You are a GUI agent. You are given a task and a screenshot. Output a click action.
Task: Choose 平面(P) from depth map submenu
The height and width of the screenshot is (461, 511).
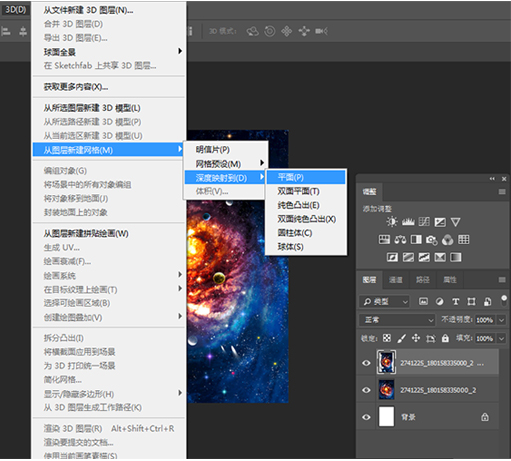tap(306, 177)
